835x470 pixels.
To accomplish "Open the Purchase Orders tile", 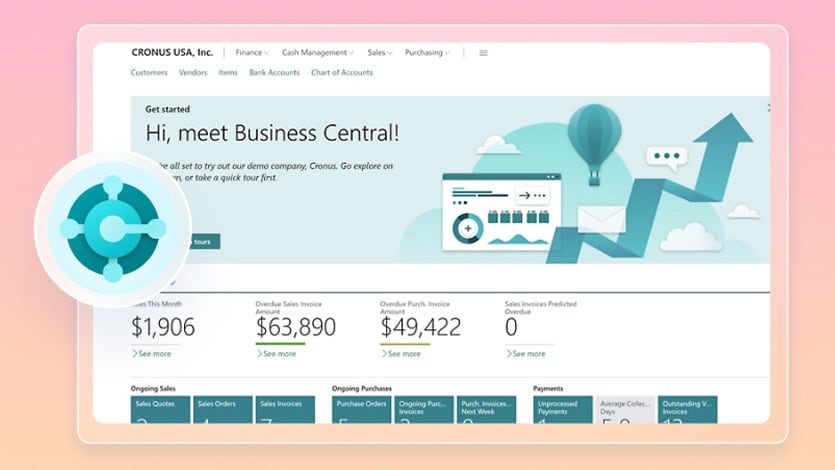I will (362, 409).
